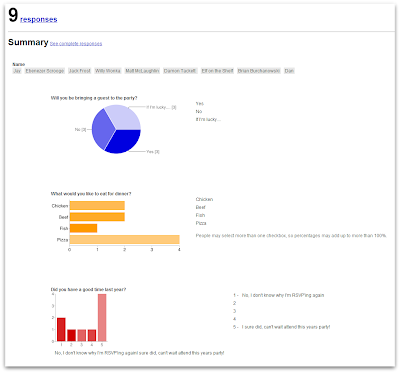Click the 'See complete responses' link
The image size is (400, 373).
pos(76,44)
